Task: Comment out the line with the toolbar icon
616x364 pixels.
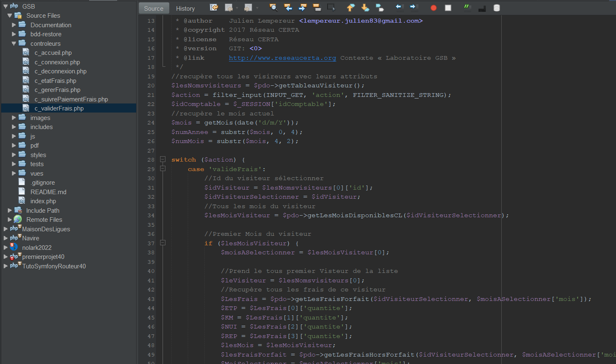Action: coord(467,7)
